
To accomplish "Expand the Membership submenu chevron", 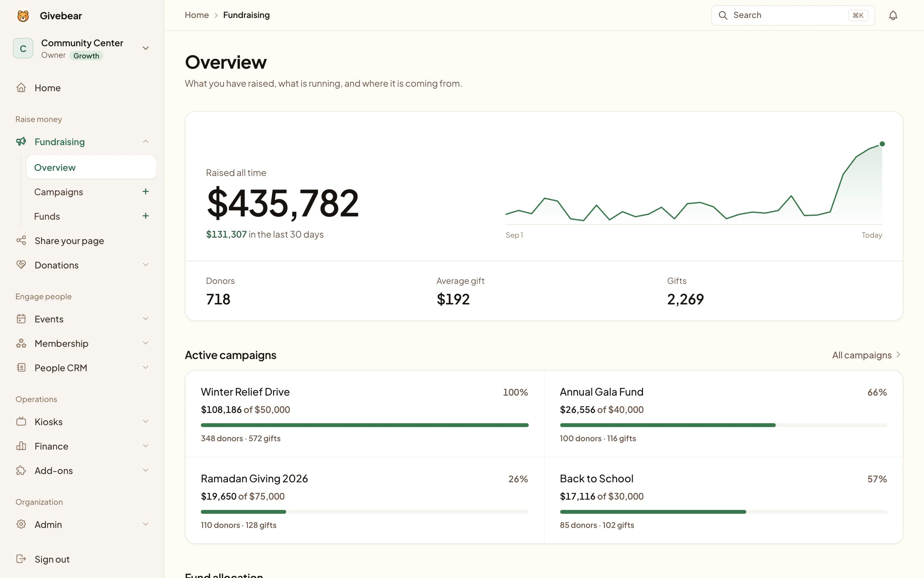I will (x=145, y=343).
